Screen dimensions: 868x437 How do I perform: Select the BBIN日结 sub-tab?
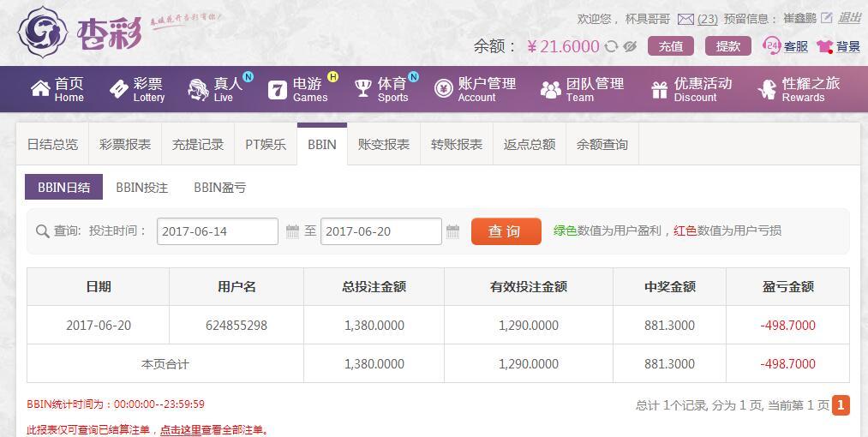tap(63, 187)
